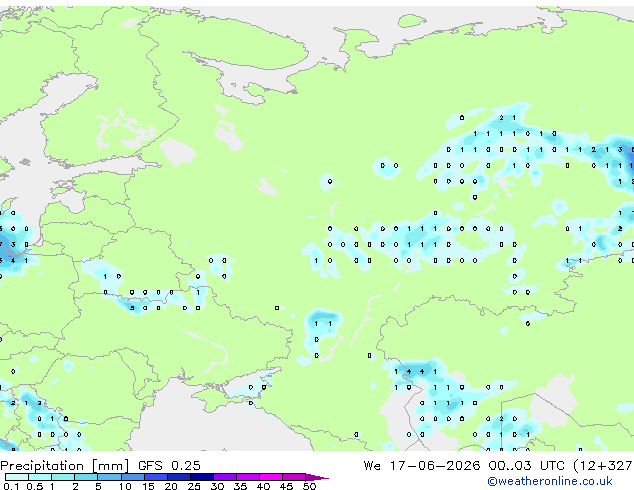Click the '00..03 UTC' time text
634x490 pixels.
click(526, 466)
